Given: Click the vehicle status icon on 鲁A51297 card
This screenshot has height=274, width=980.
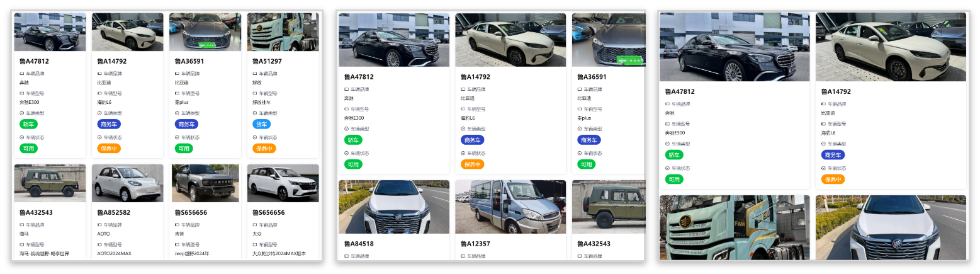Looking at the screenshot, I should tap(254, 137).
